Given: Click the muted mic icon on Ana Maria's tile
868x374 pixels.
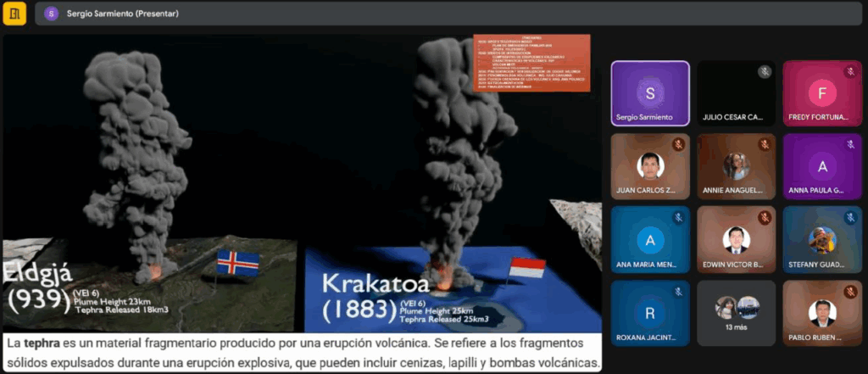Looking at the screenshot, I should [678, 218].
